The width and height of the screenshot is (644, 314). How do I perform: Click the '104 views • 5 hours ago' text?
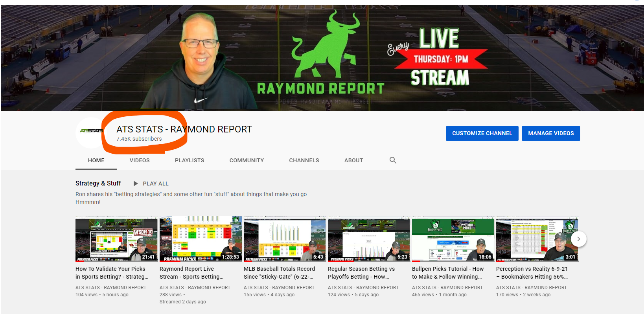[x=102, y=295]
